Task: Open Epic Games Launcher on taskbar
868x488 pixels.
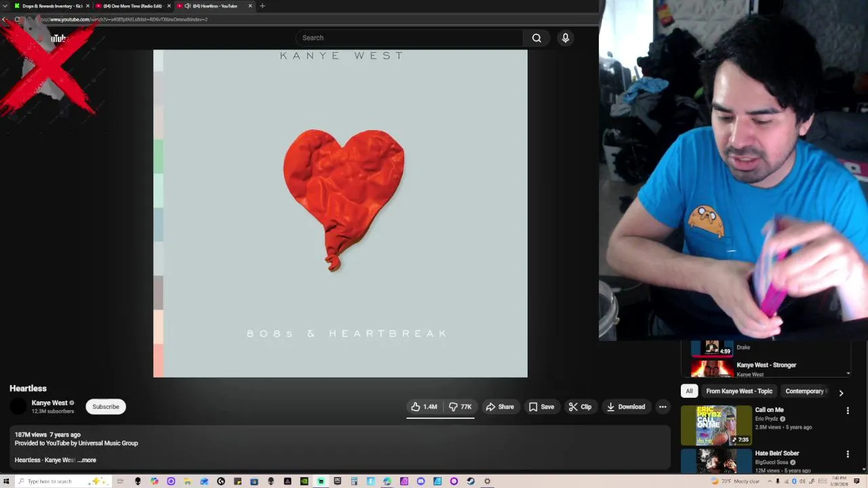Action: pyautogui.click(x=338, y=481)
